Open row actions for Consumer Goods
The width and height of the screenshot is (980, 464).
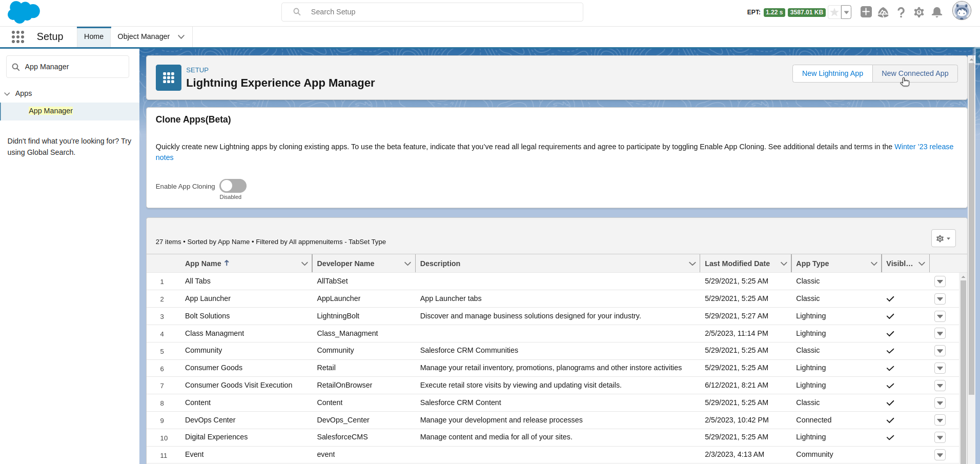pyautogui.click(x=940, y=368)
